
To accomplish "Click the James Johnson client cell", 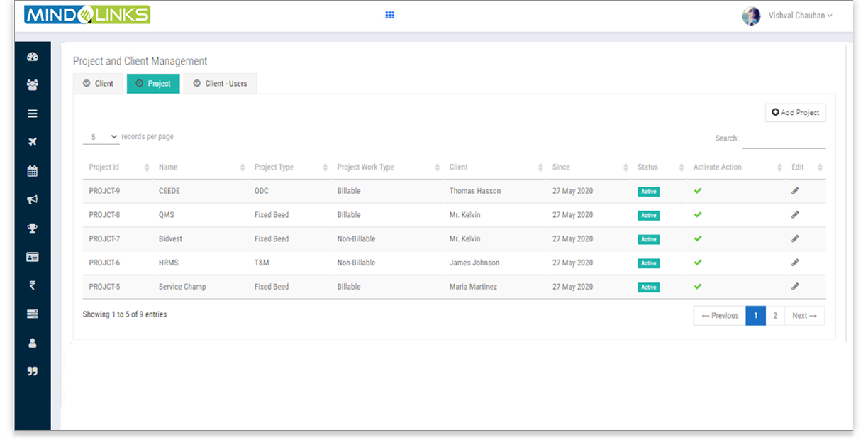I will tap(474, 263).
